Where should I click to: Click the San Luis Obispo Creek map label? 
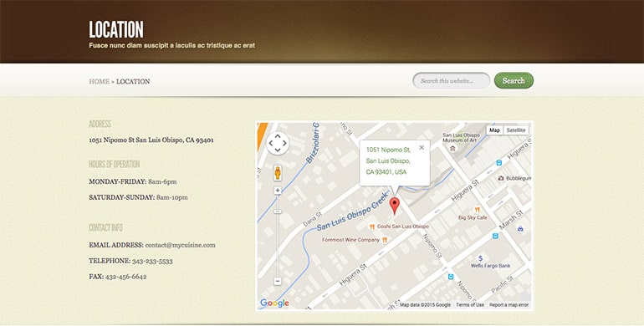pos(353,211)
